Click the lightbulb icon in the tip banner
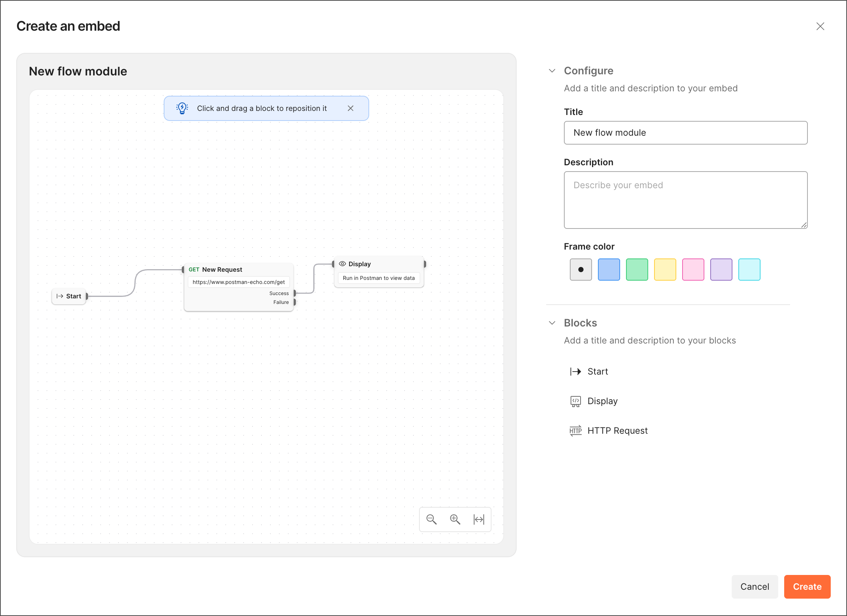The image size is (847, 616). pyautogui.click(x=182, y=108)
